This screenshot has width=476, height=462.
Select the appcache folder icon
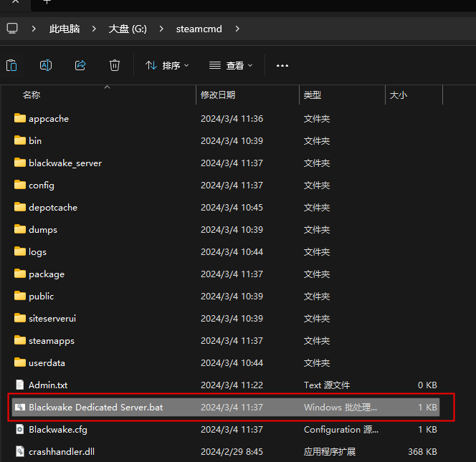[20, 118]
